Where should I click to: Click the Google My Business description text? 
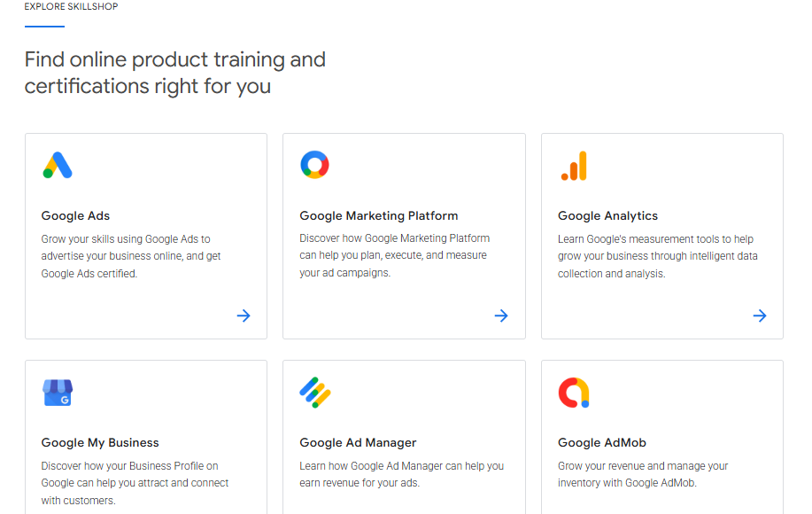pyautogui.click(x=135, y=483)
